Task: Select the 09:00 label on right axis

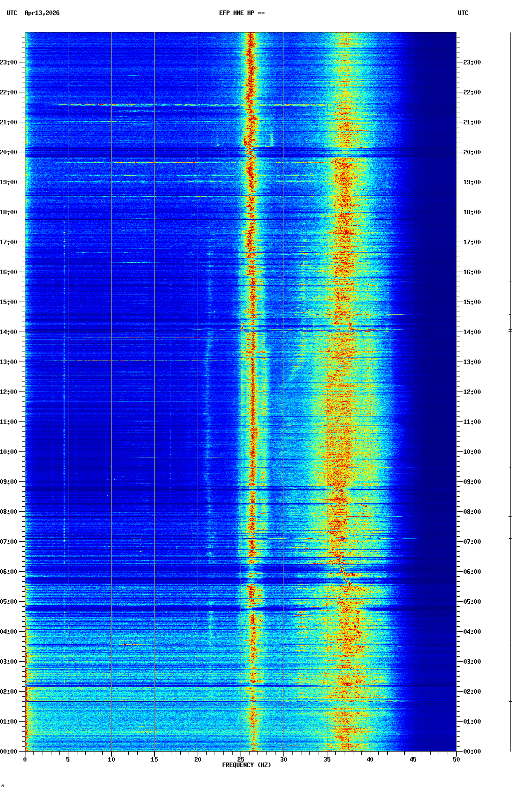Action: [472, 482]
